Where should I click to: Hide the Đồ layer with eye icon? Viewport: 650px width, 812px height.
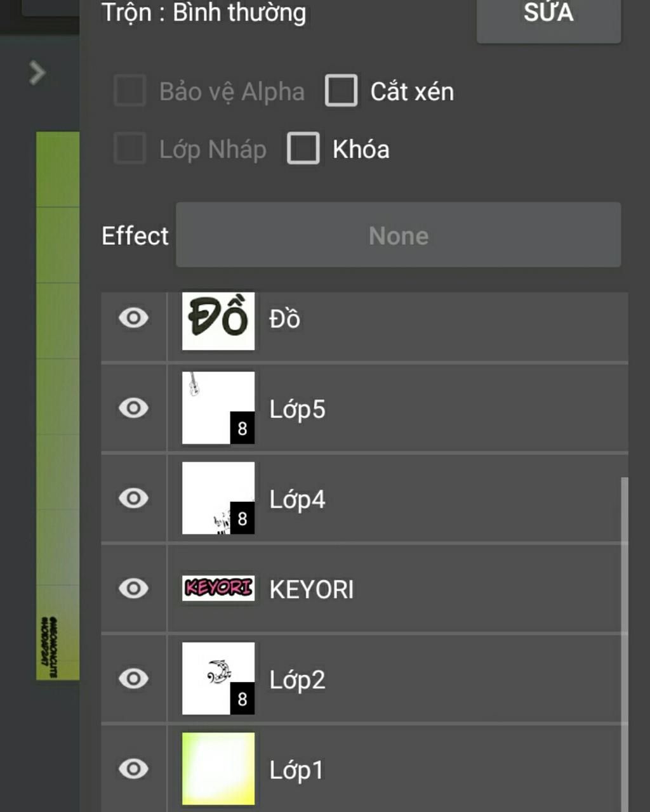click(x=133, y=318)
